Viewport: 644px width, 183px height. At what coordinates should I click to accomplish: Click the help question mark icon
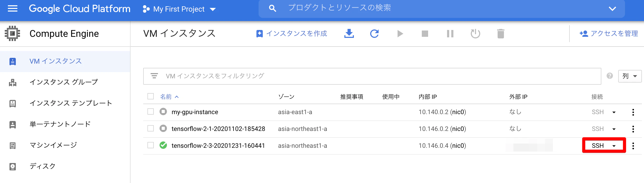click(610, 76)
